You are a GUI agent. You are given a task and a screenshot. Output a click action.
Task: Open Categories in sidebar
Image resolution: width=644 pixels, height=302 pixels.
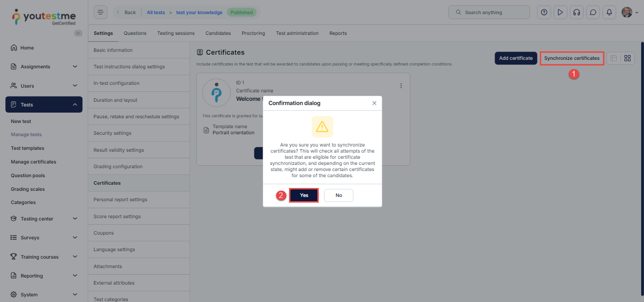pos(23,202)
